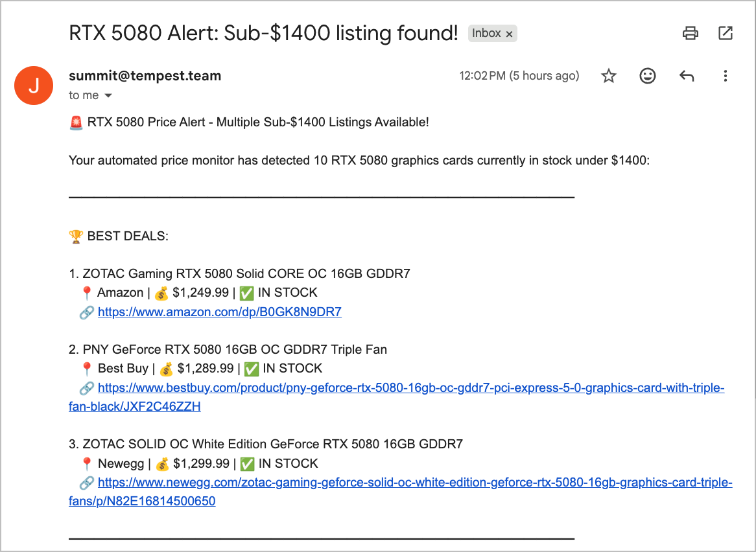Click the 'to me' recipient text

[x=84, y=95]
